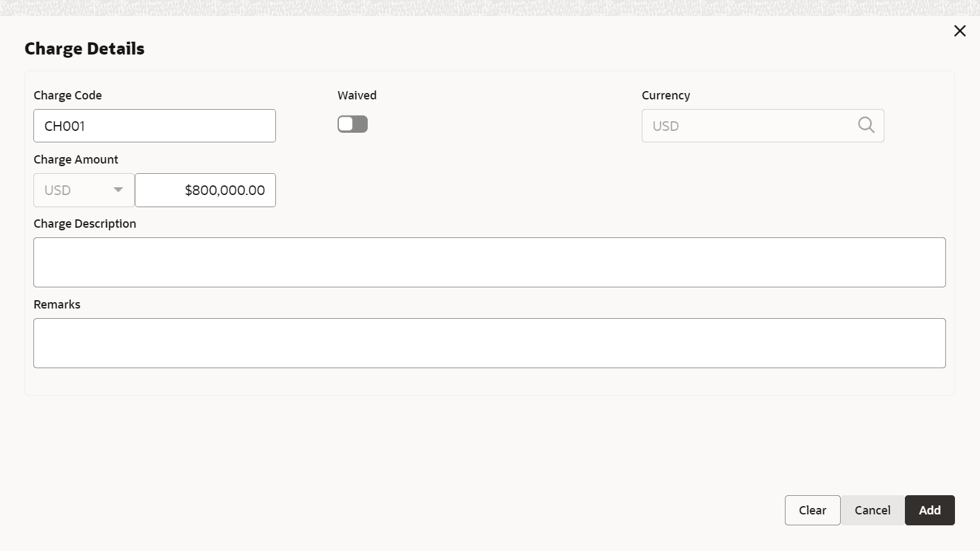
Task: Click the Charge Amount value field
Action: click(205, 190)
